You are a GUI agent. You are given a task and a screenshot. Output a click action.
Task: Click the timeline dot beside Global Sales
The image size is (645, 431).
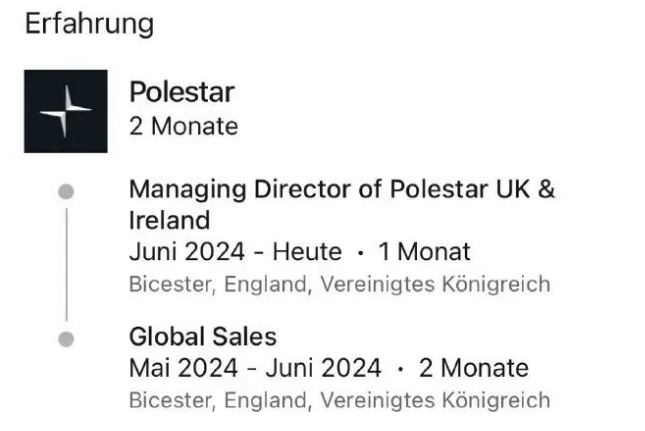(x=66, y=339)
